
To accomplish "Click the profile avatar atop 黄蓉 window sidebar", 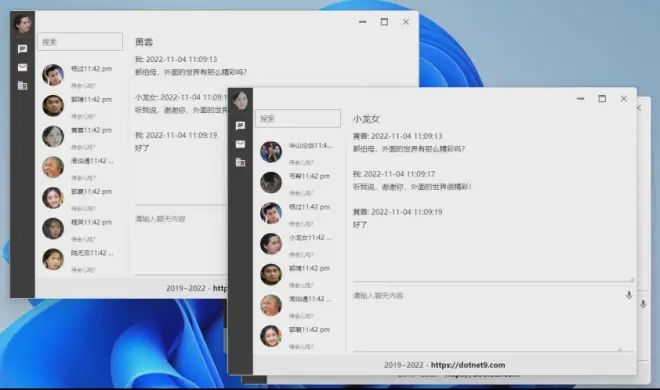I will click(23, 23).
